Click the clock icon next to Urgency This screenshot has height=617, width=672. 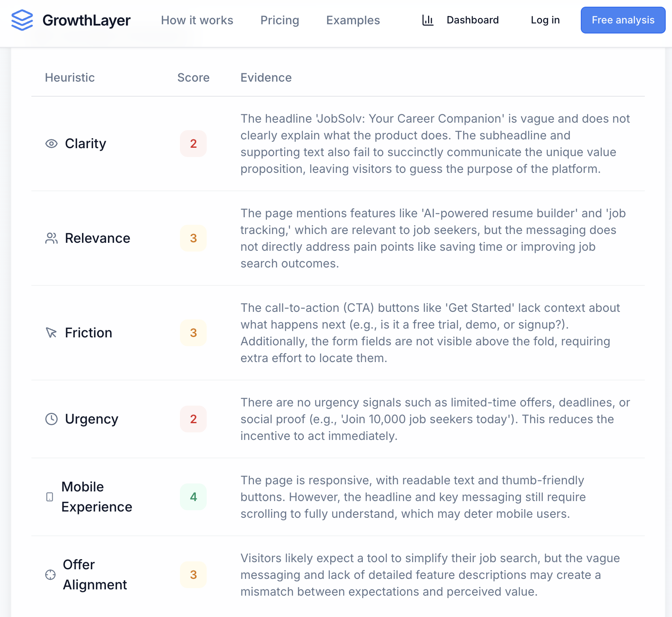click(51, 419)
